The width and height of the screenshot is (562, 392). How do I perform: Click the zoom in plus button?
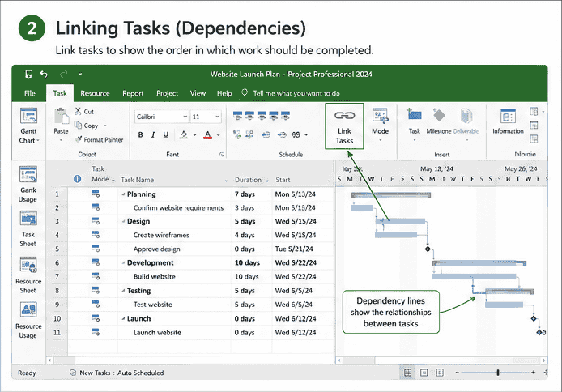pyautogui.click(x=533, y=373)
